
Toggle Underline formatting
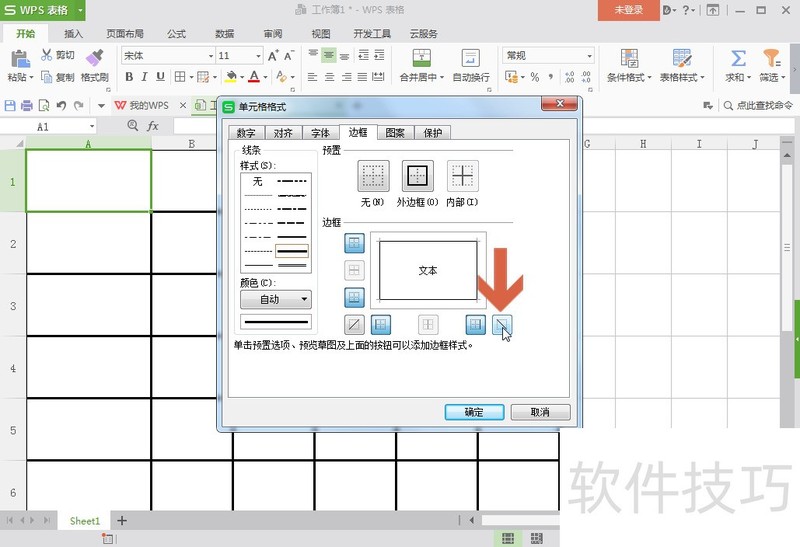tap(160, 77)
